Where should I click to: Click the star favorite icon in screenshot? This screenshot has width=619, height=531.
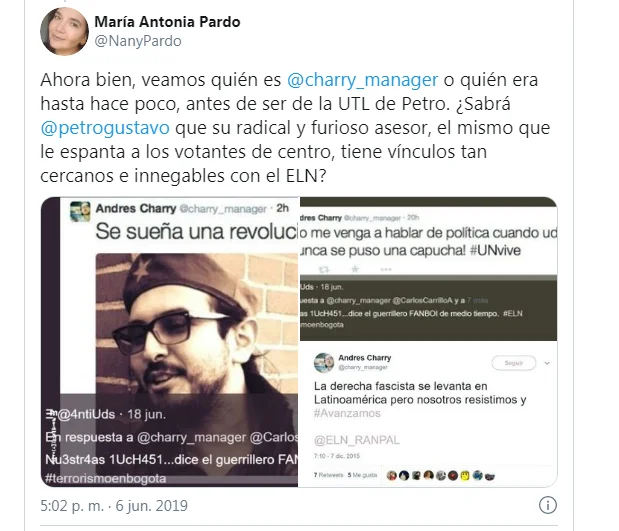pyautogui.click(x=355, y=269)
